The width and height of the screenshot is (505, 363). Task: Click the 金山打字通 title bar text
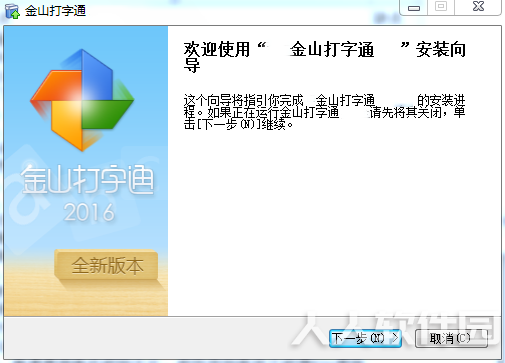55,11
